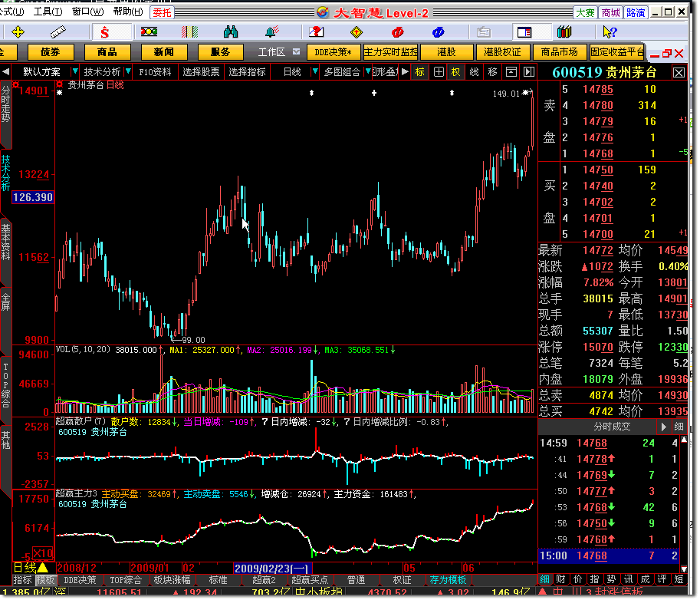The width and height of the screenshot is (700, 600).
Task: Click the window layout panel icon
Action: point(524,32)
